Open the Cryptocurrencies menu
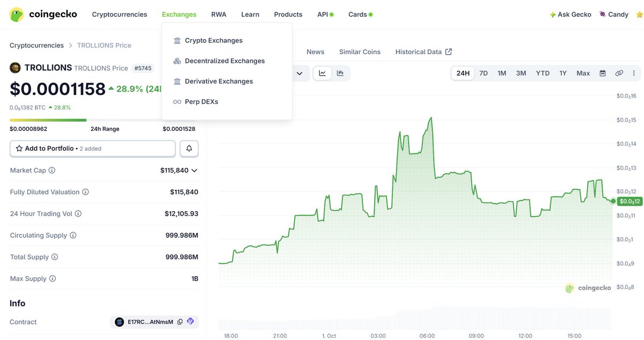This screenshot has width=644, height=340. 119,14
